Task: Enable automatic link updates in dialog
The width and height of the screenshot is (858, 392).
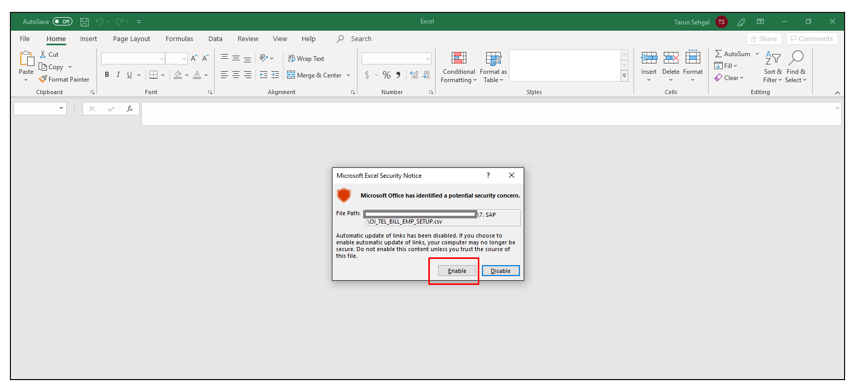Action: [x=457, y=271]
